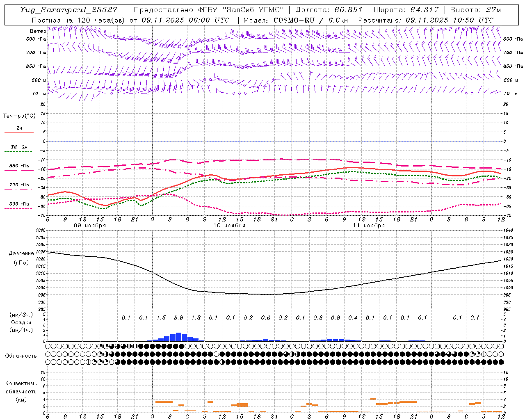Click the Облачность row label
The image size is (525, 420).
[21, 356]
